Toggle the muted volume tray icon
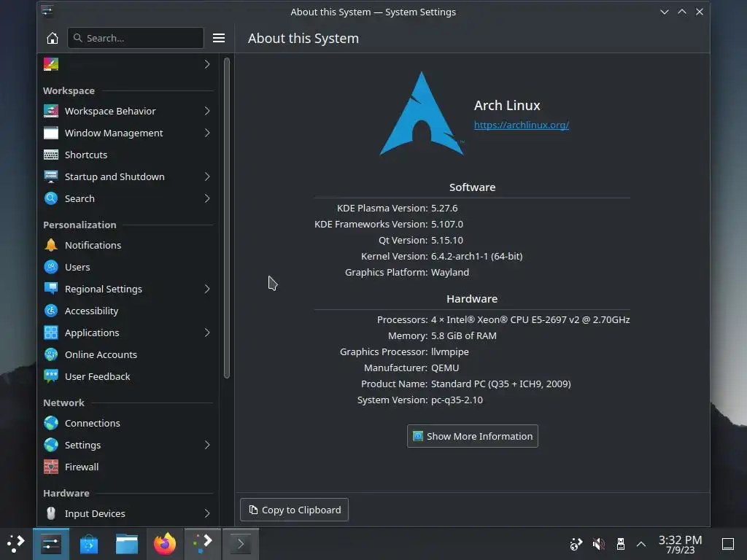747x560 pixels. (x=598, y=544)
